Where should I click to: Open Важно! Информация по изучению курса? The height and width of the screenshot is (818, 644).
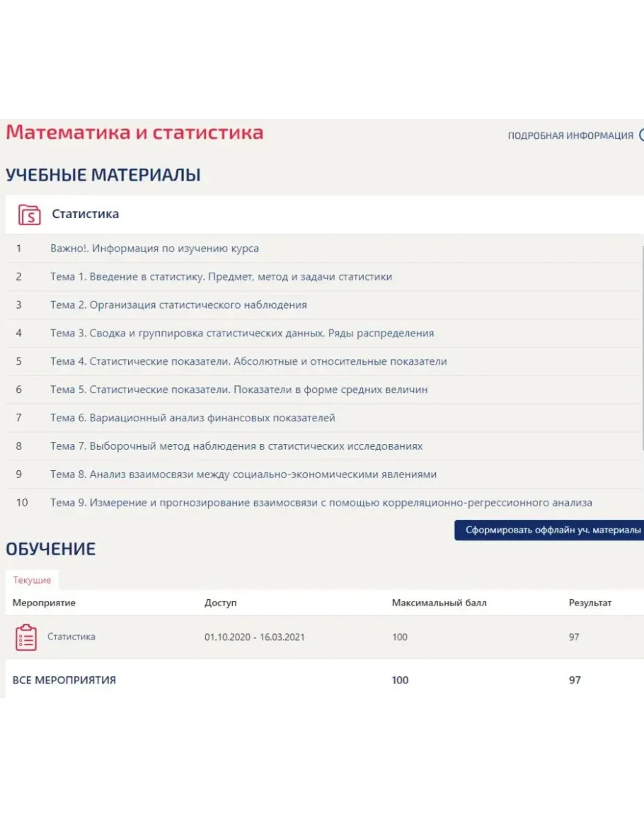(154, 249)
